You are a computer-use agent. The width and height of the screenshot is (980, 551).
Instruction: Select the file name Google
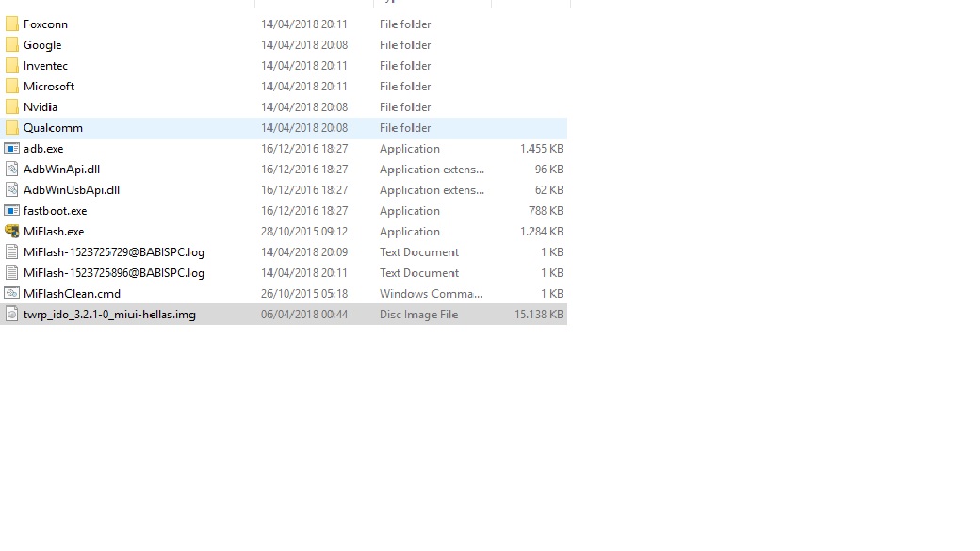(42, 45)
